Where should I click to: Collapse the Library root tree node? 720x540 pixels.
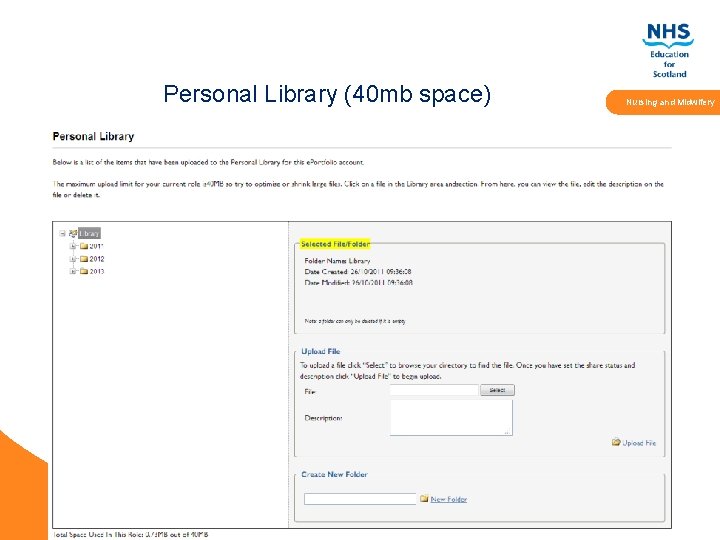(62, 234)
